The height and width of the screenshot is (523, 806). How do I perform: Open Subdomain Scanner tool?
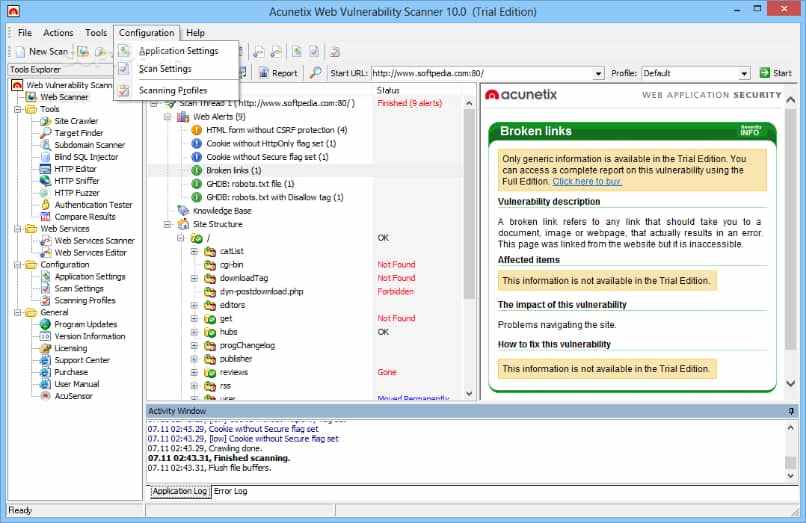(89, 145)
